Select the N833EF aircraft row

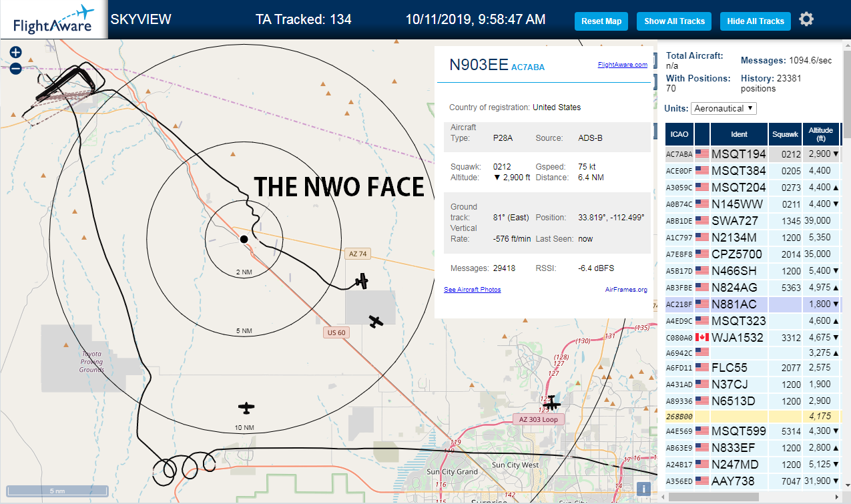coord(752,448)
